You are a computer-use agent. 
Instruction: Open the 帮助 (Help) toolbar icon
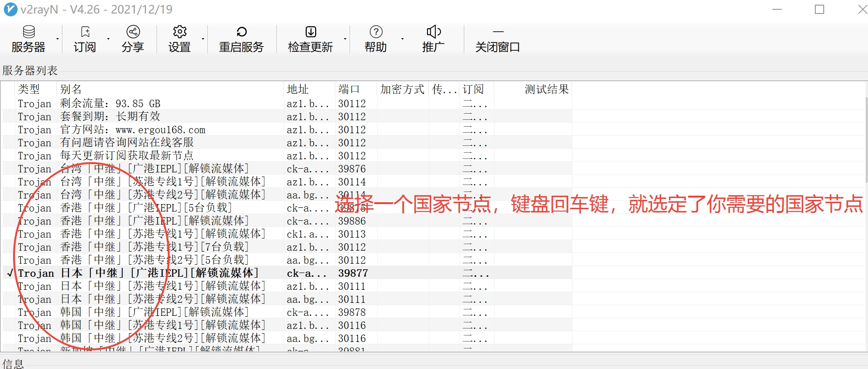pyautogui.click(x=376, y=39)
